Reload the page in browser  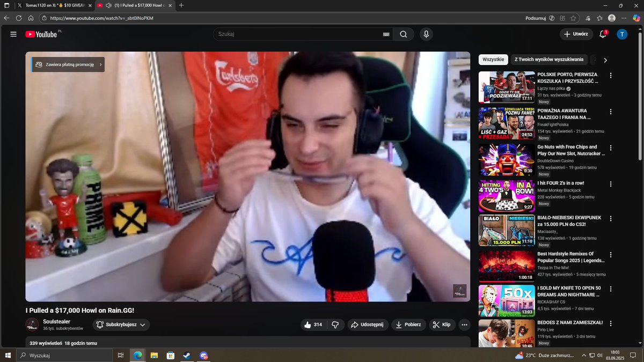click(19, 18)
